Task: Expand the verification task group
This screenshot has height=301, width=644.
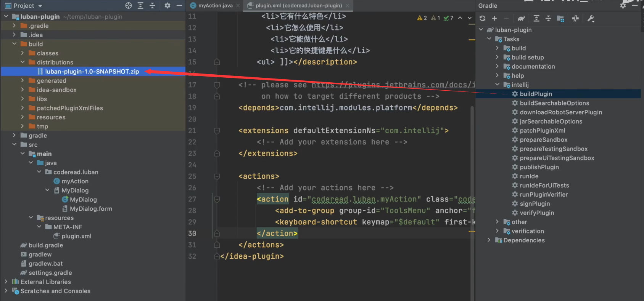Action: [497, 231]
